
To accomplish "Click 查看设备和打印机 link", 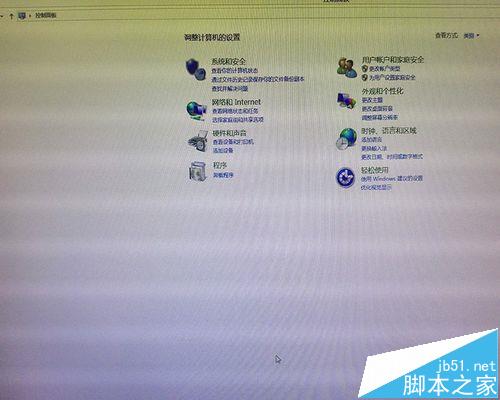I will [233, 142].
